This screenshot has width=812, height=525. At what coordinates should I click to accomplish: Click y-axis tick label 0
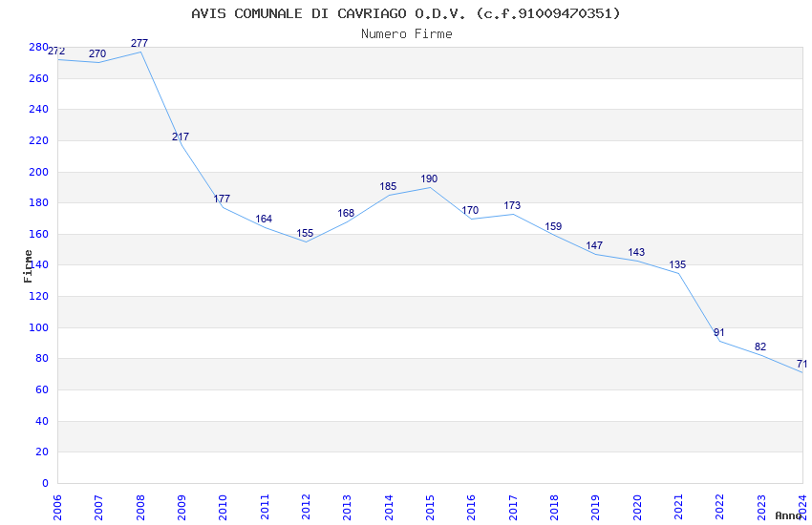coord(45,483)
